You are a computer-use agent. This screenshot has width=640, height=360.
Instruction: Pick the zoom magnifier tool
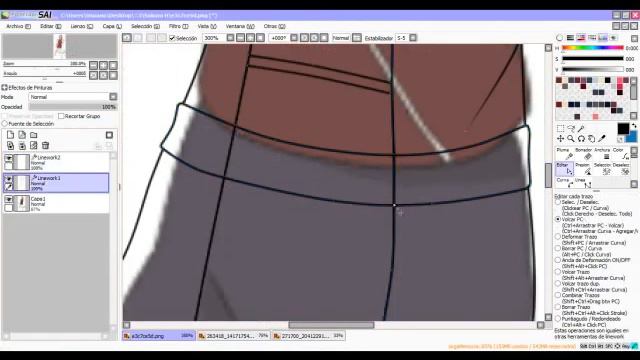click(571, 139)
